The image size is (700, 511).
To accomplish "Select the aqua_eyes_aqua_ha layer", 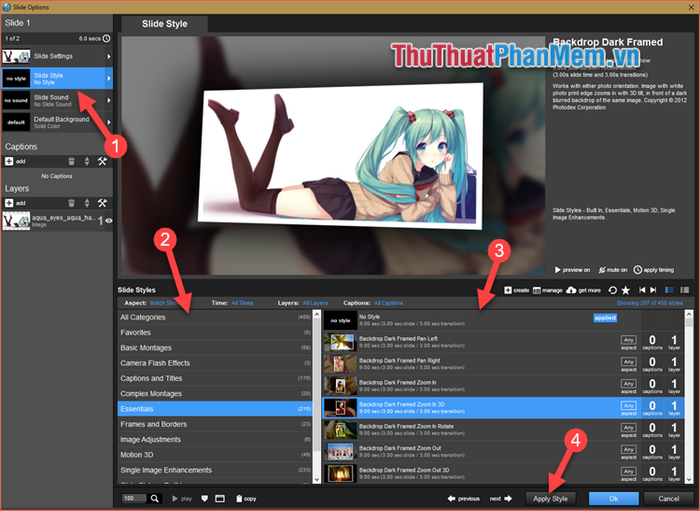I will 57,220.
